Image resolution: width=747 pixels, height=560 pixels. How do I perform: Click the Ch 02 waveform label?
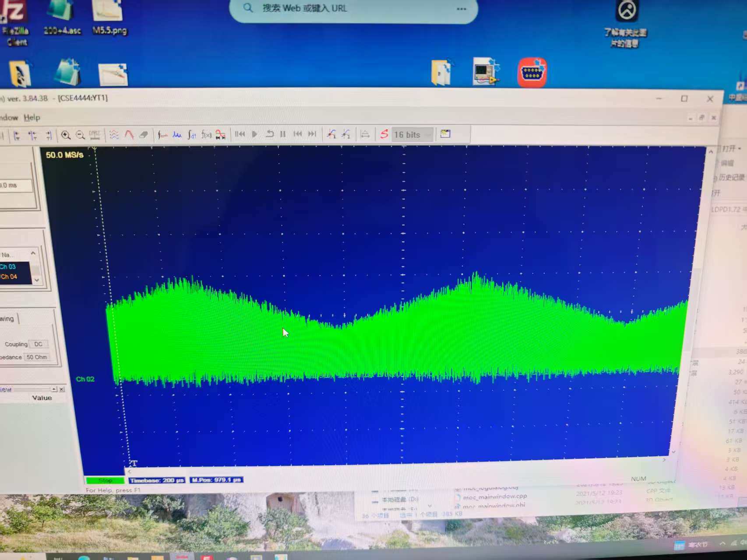[85, 379]
